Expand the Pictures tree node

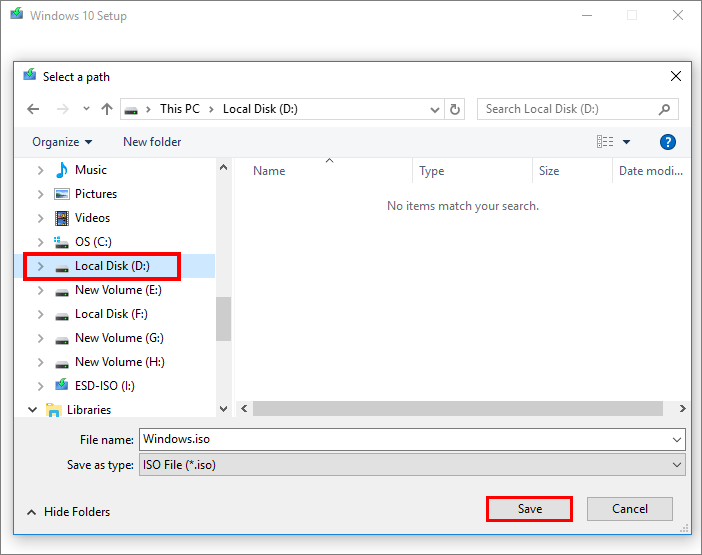click(41, 194)
